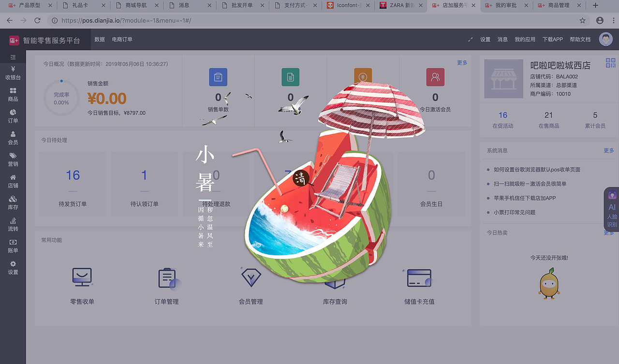Open message 如何设置谷歌浏览器默认pos收单页面
Screen dimensions: 619x364
[537, 170]
